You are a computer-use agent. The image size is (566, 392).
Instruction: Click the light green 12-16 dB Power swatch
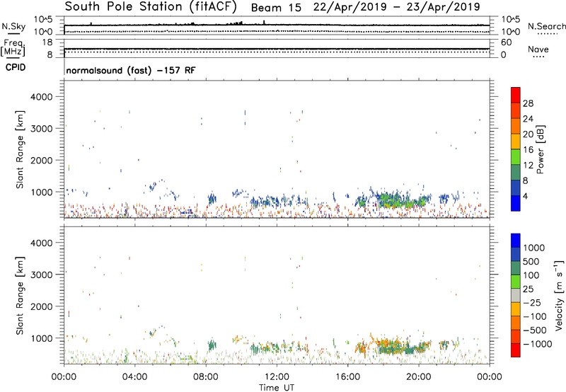click(516, 156)
